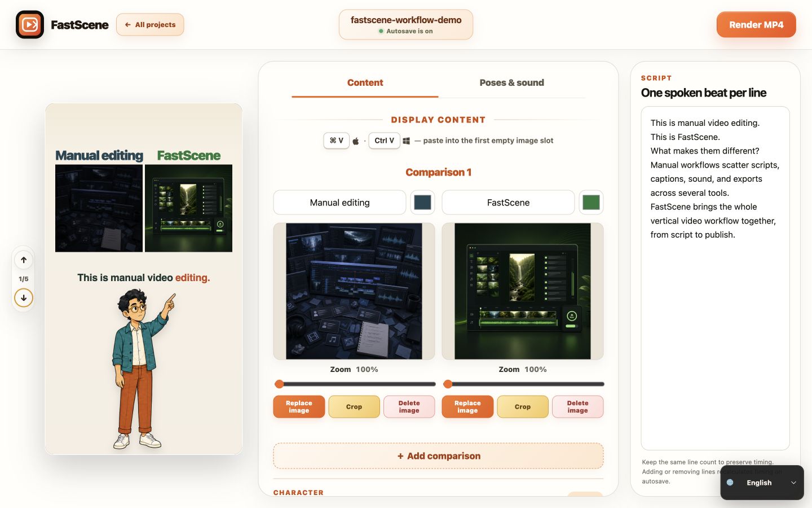Viewport: 812px width, 508px height.
Task: Go to previous scene with up arrow
Action: (x=24, y=260)
